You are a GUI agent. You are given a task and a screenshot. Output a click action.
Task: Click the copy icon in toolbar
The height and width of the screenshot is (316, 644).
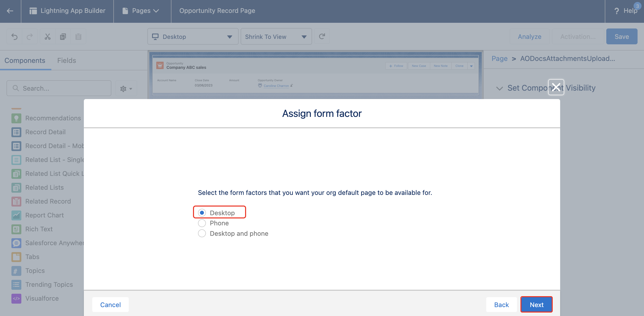[63, 37]
